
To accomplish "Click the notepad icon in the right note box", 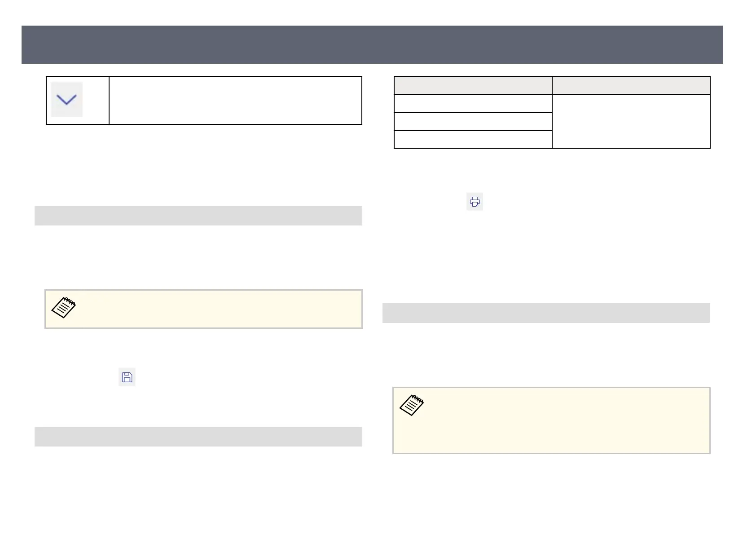I will tap(412, 406).
